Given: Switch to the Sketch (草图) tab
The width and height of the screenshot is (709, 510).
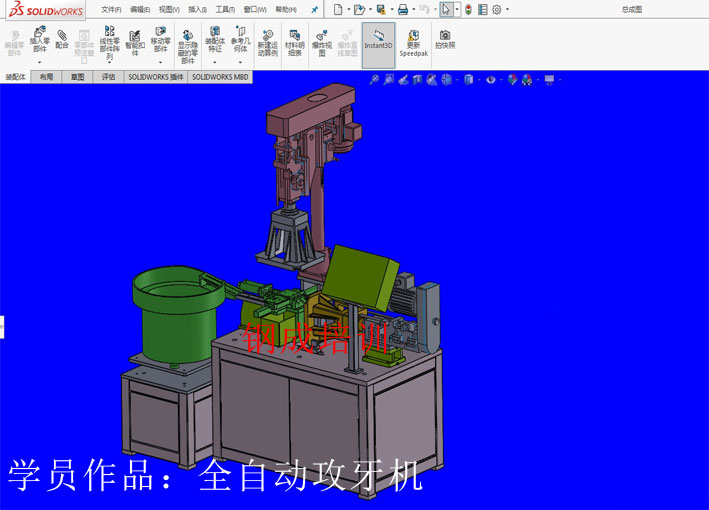Looking at the screenshot, I should click(x=77, y=76).
